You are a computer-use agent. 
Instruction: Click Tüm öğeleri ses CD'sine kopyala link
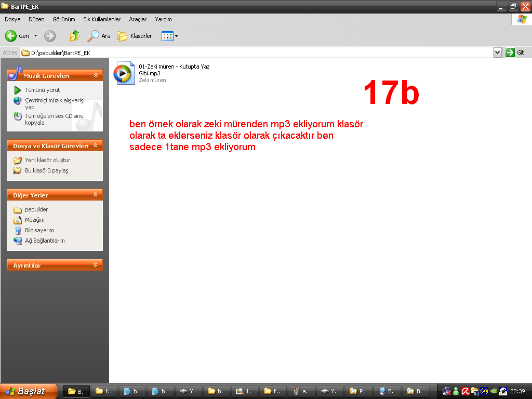click(54, 119)
